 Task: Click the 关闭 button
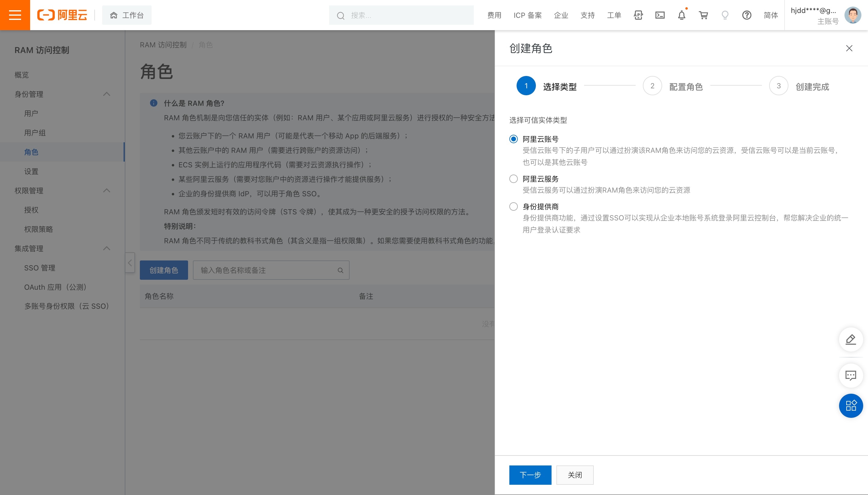pos(575,475)
